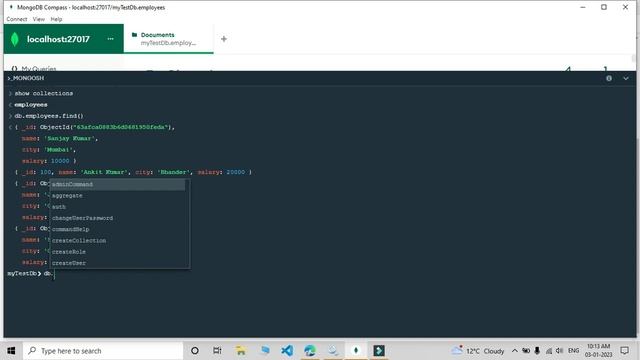Click the 'show collections' command text

click(x=44, y=93)
